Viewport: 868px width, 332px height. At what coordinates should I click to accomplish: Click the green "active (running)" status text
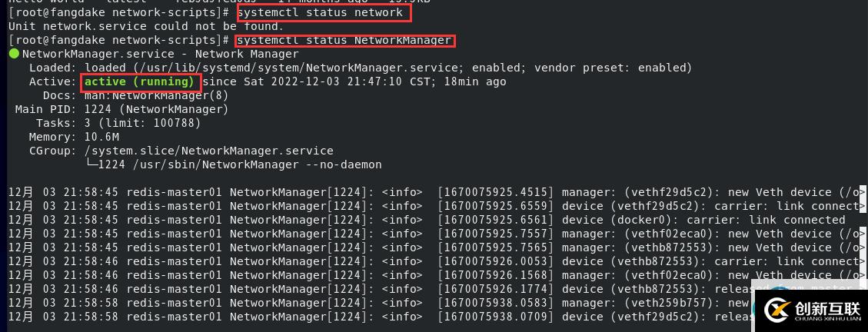coord(139,81)
